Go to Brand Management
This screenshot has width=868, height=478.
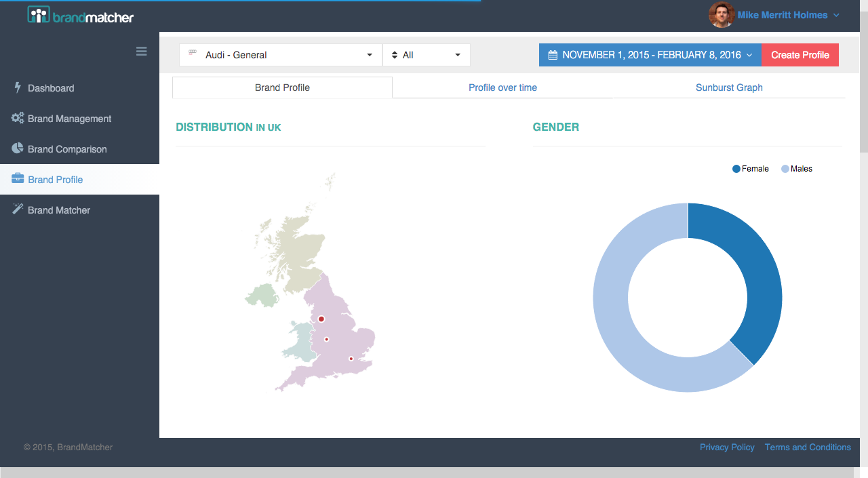[x=79, y=119]
